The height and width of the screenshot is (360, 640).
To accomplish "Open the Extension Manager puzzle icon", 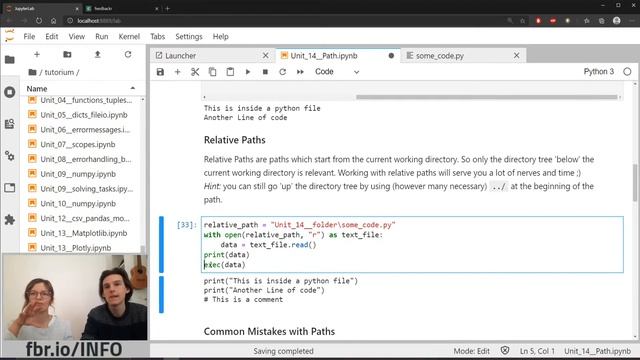I will click(x=10, y=220).
